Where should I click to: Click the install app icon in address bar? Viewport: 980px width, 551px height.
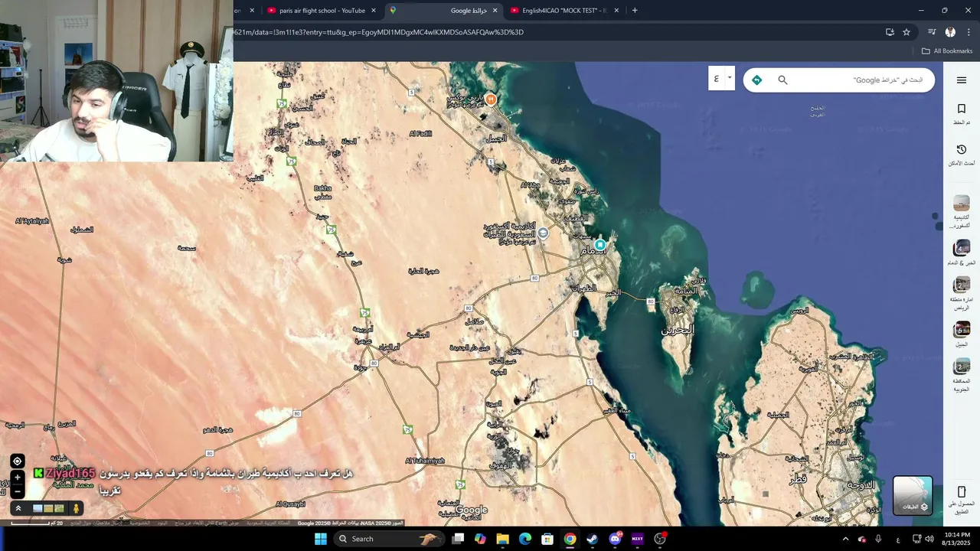[x=890, y=32]
